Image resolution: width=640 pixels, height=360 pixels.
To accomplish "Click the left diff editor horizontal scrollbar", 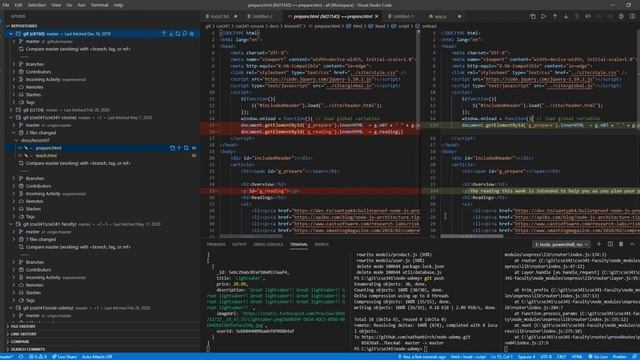I will (x=251, y=236).
